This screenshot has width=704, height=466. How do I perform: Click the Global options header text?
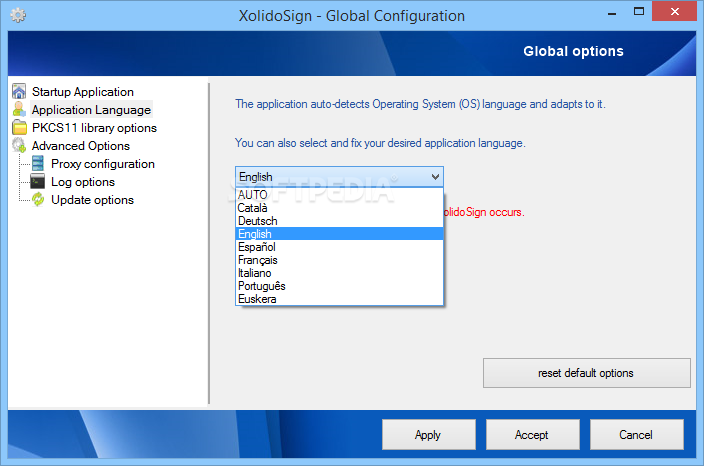573,51
